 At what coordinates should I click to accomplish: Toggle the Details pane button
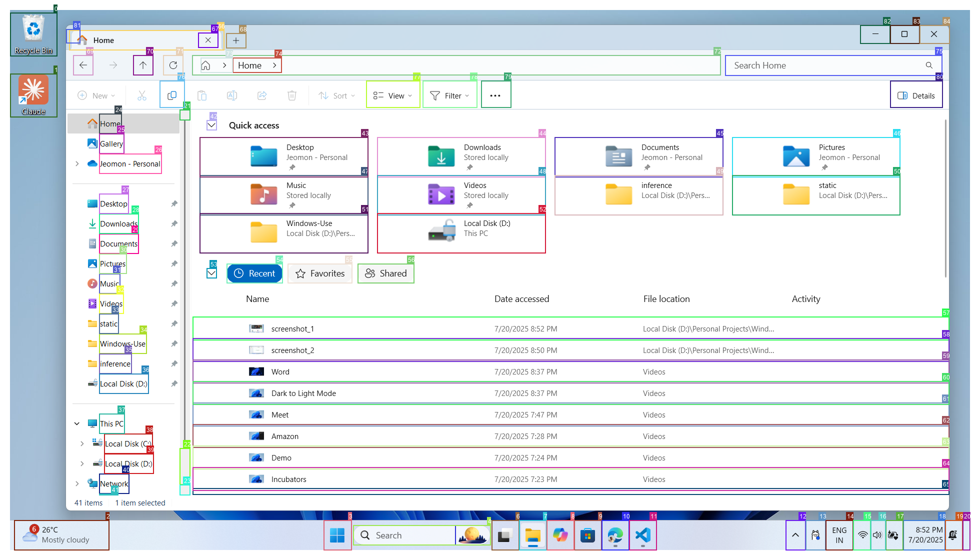[x=916, y=95]
